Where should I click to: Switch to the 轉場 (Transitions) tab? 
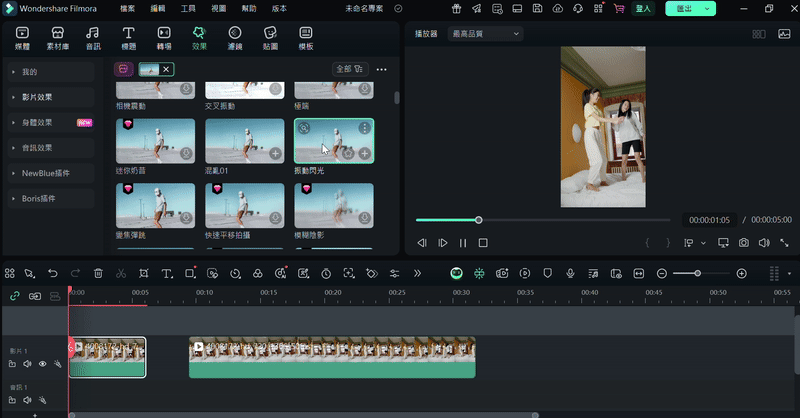[x=163, y=38]
